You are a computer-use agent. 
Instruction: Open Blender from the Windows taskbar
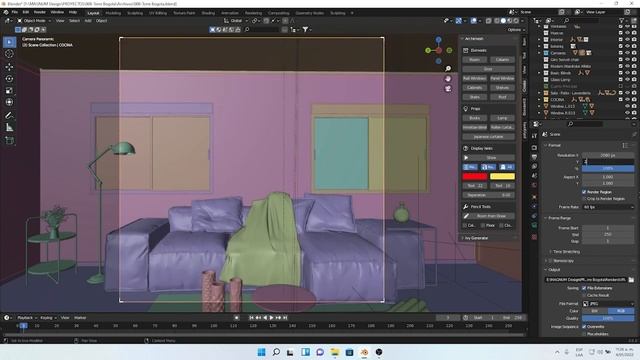point(364,352)
